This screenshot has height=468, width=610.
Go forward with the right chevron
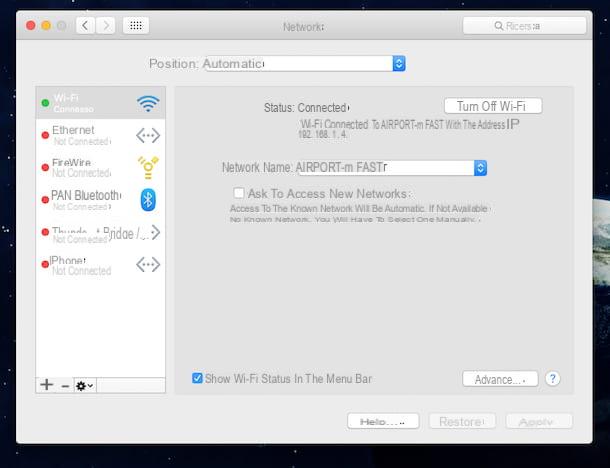click(x=105, y=26)
